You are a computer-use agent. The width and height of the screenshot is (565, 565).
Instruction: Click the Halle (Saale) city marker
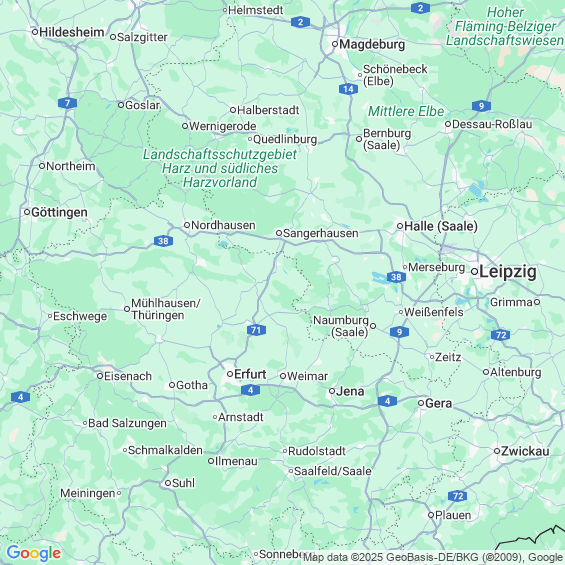400,226
